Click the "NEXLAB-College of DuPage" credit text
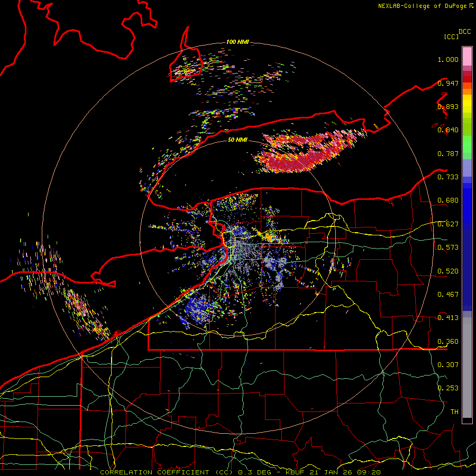Image resolution: width=476 pixels, height=476 pixels. coord(422,6)
